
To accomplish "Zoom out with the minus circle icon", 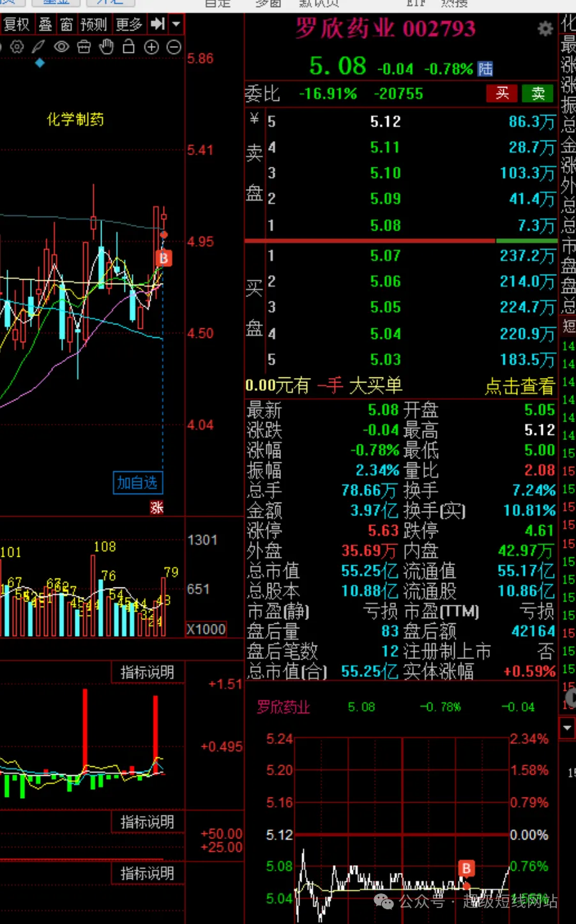I will pos(174,47).
